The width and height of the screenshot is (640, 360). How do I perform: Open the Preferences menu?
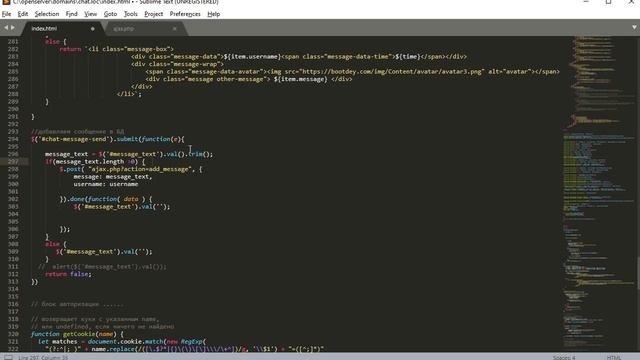click(x=185, y=14)
